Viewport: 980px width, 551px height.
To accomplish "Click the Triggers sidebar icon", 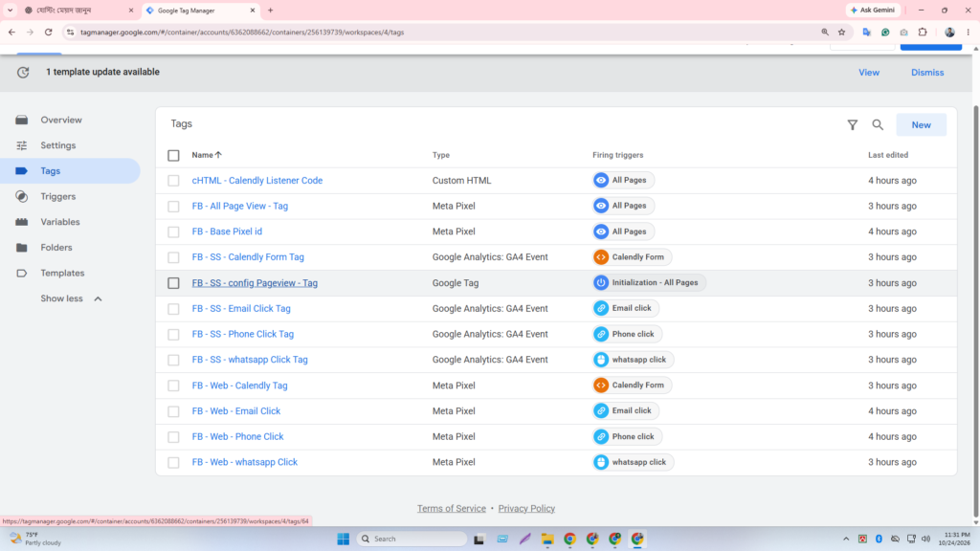I will pyautogui.click(x=22, y=197).
